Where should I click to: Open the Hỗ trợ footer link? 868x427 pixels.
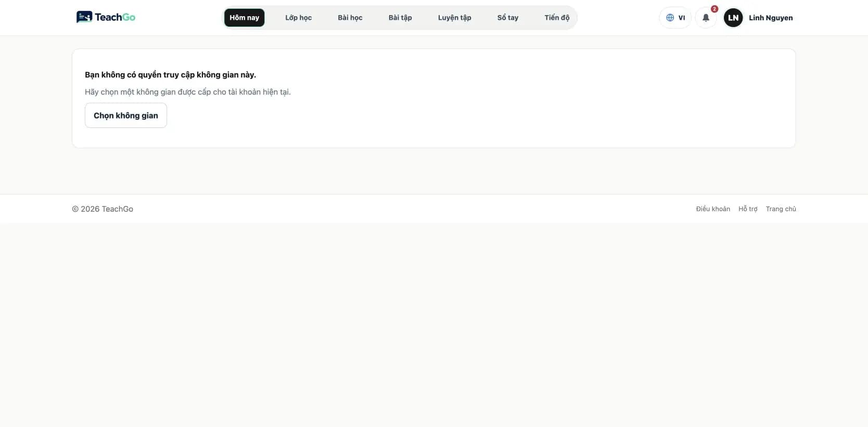coord(748,209)
